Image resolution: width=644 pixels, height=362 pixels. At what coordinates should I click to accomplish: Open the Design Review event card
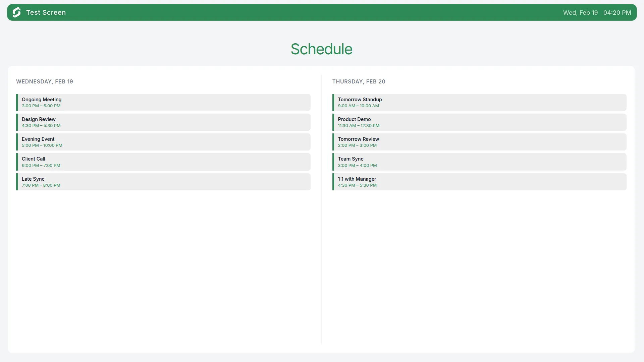pos(163,122)
